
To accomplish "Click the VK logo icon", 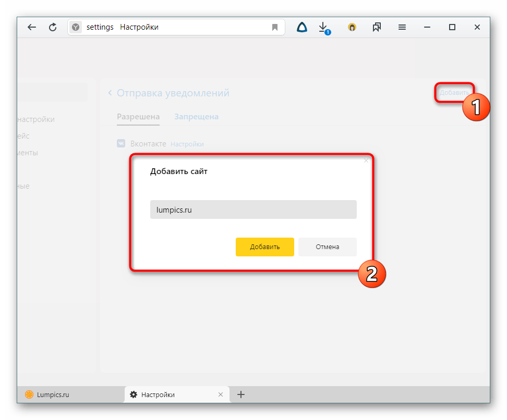I will (121, 143).
